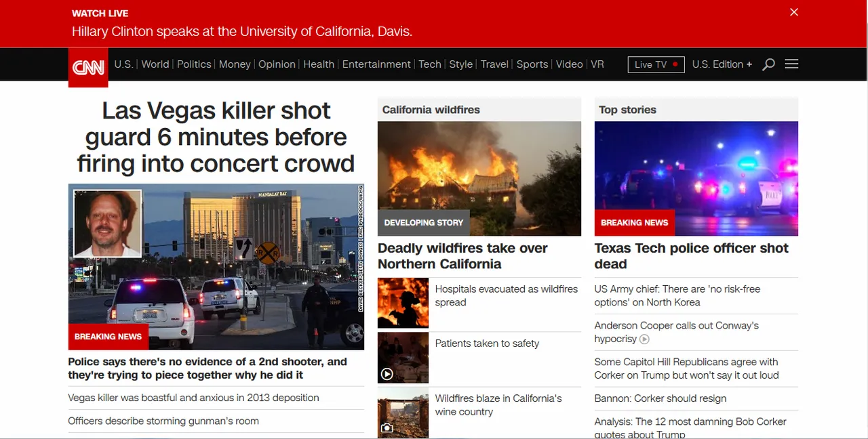
Task: Go to the U.S. section
Action: coord(123,64)
